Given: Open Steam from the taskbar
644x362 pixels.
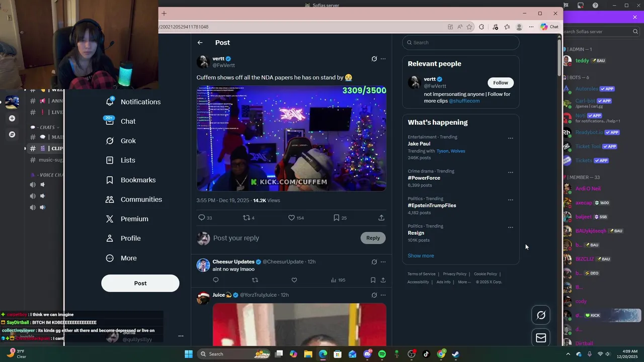Looking at the screenshot, I should click(455, 354).
